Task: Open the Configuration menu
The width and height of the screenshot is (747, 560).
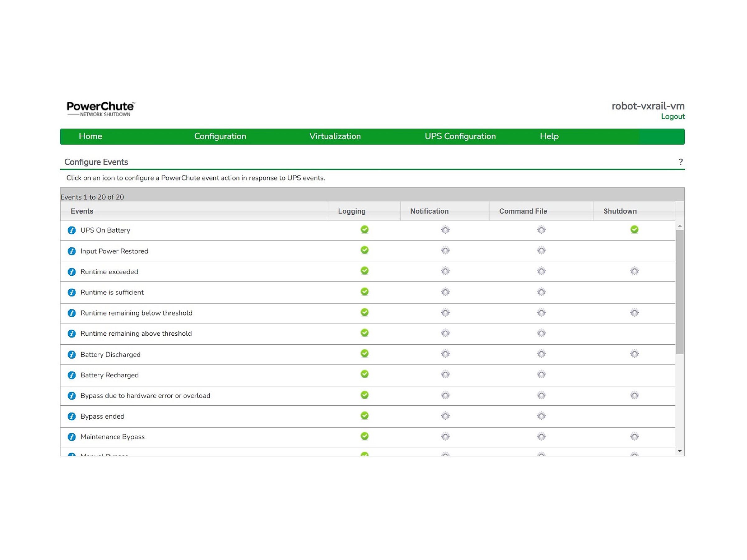Action: 220,136
